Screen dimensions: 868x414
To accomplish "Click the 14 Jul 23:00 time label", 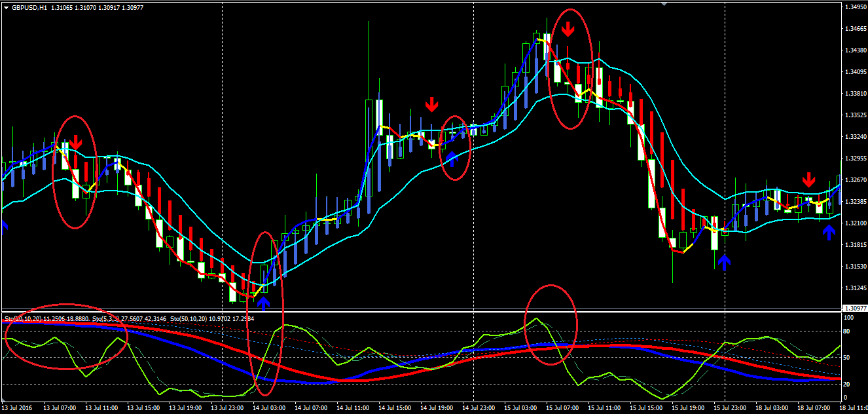I will (479, 408).
